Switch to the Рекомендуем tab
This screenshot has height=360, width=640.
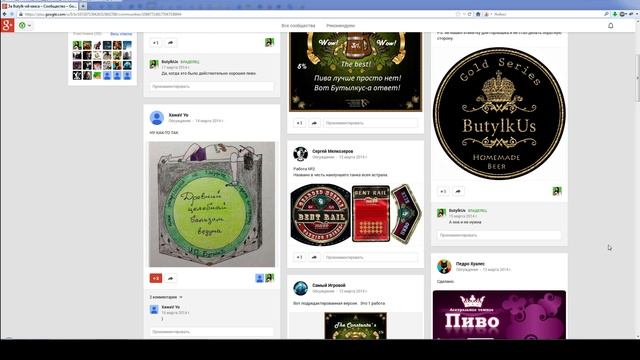tap(340, 26)
